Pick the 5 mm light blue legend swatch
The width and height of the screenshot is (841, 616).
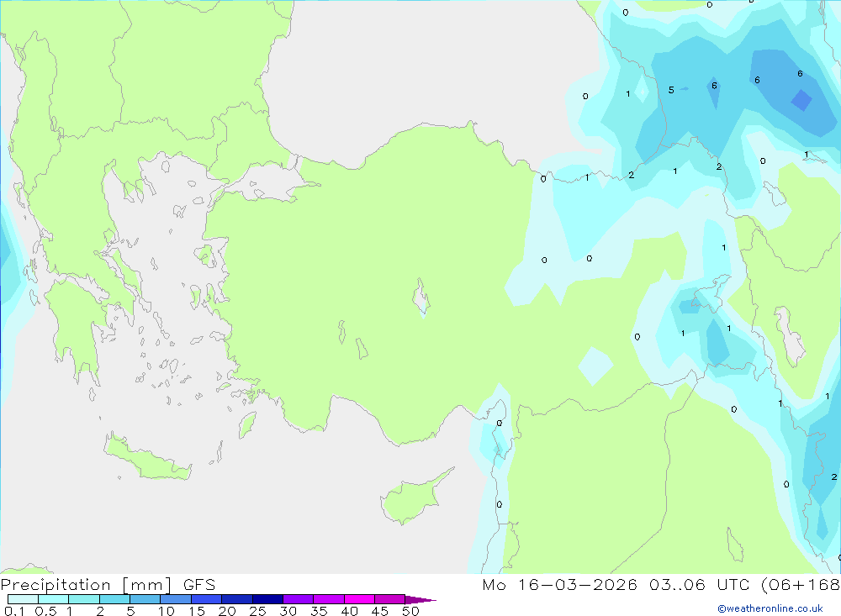click(145, 599)
